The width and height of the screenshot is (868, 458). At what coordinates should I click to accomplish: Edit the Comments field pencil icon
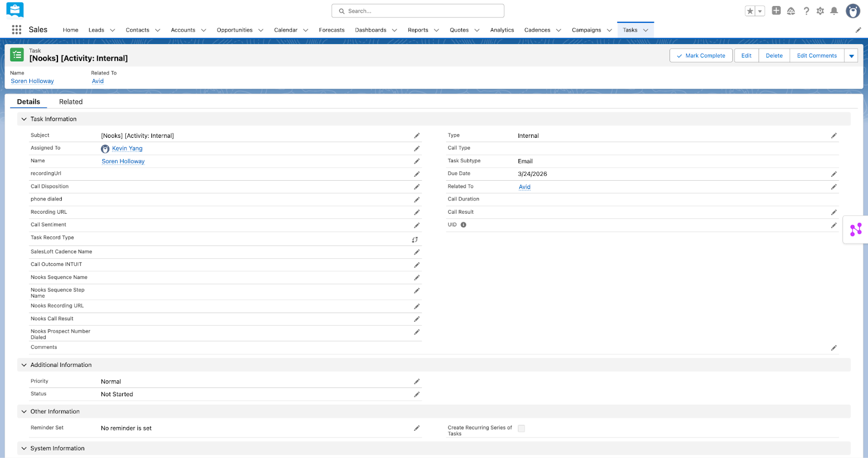click(x=834, y=348)
